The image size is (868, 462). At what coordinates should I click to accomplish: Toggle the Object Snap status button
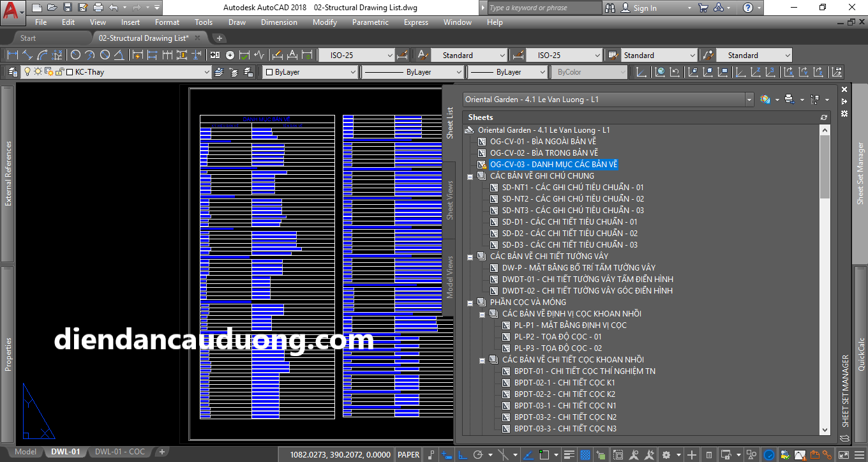click(544, 454)
